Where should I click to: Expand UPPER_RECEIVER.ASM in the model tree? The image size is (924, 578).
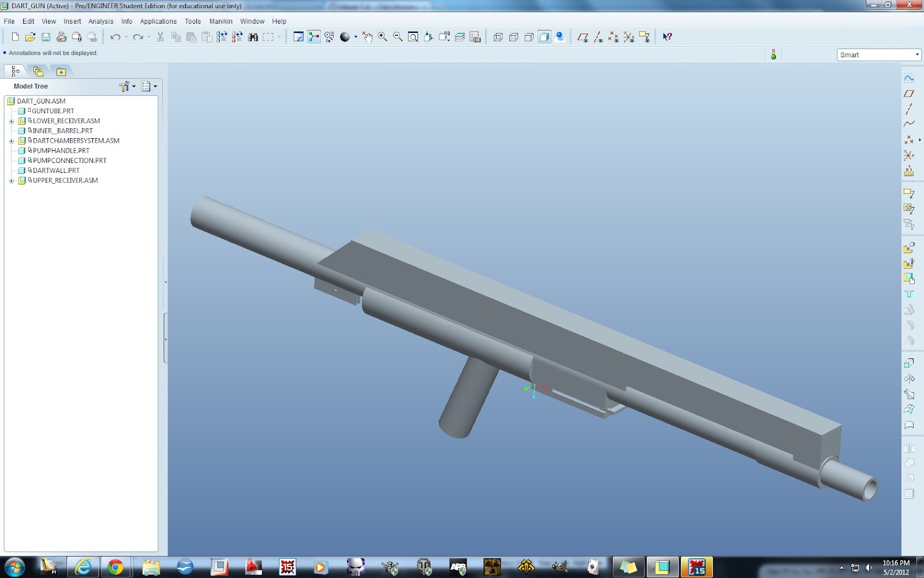[x=12, y=180]
